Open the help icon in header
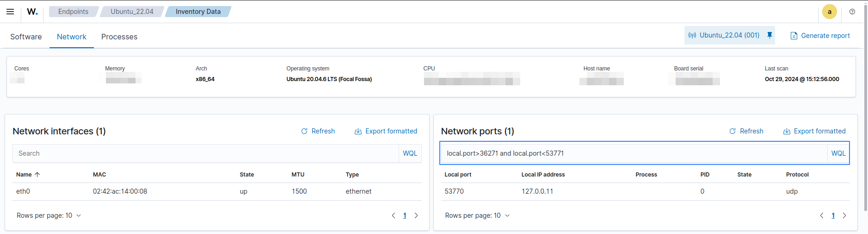Viewport: 868px width, 234px height. pos(852,12)
